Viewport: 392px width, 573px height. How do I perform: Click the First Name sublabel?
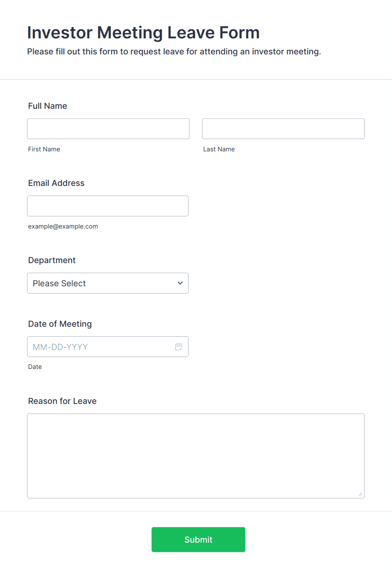[x=44, y=149]
